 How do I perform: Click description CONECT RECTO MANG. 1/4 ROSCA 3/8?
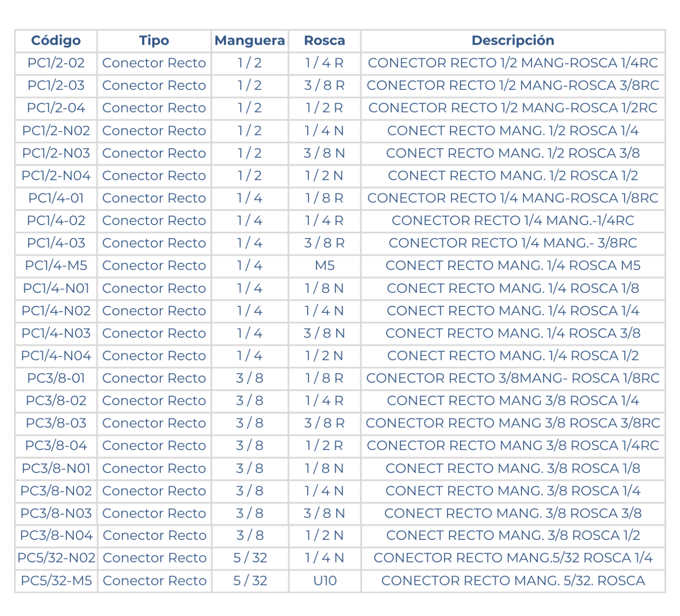pyautogui.click(x=513, y=333)
